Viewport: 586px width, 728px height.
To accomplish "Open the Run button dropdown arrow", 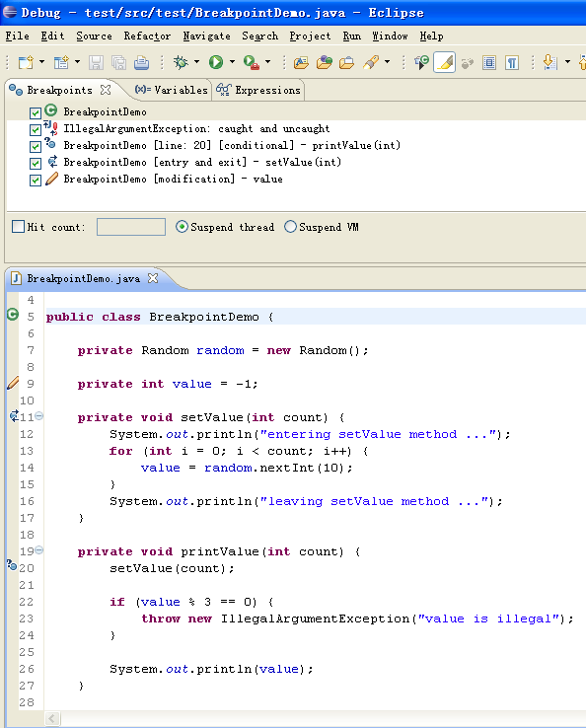I will click(x=232, y=61).
